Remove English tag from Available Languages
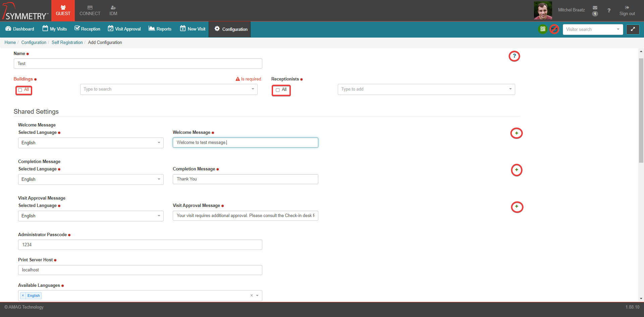Screen dimensions: 644x317 23,296
